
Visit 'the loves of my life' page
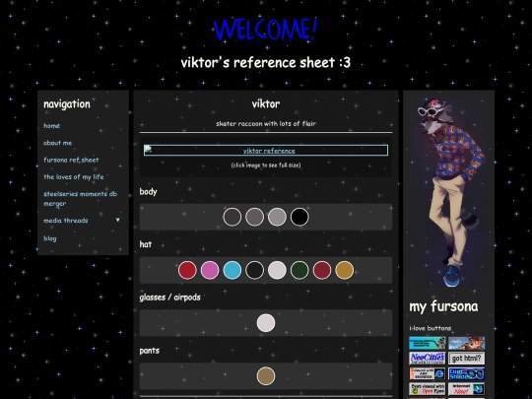point(74,176)
